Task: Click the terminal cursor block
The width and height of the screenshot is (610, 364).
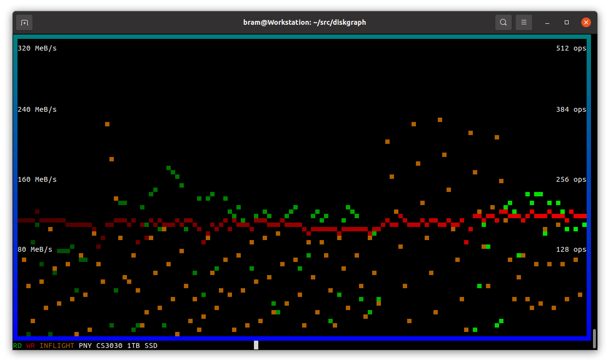Action: click(256, 345)
